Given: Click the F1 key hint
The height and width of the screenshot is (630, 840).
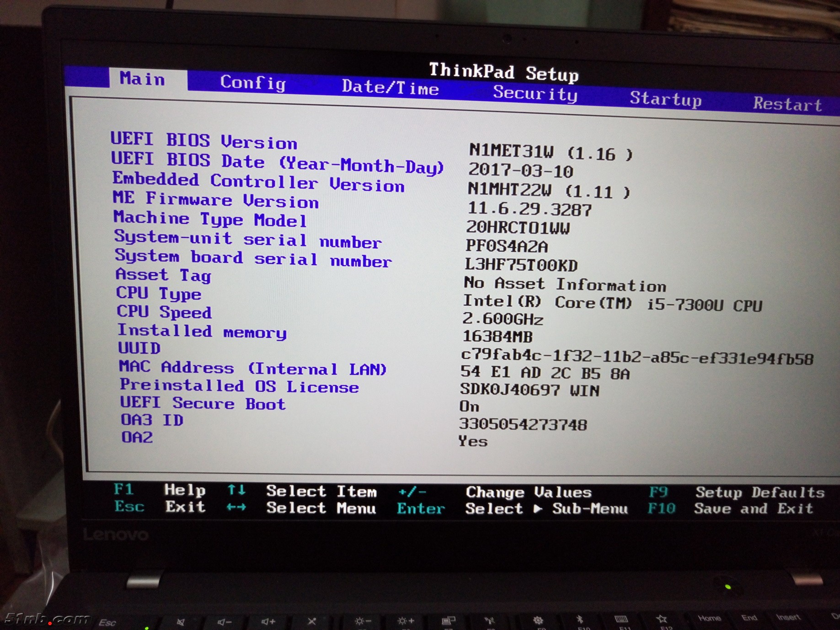Looking at the screenshot, I should point(124,490).
